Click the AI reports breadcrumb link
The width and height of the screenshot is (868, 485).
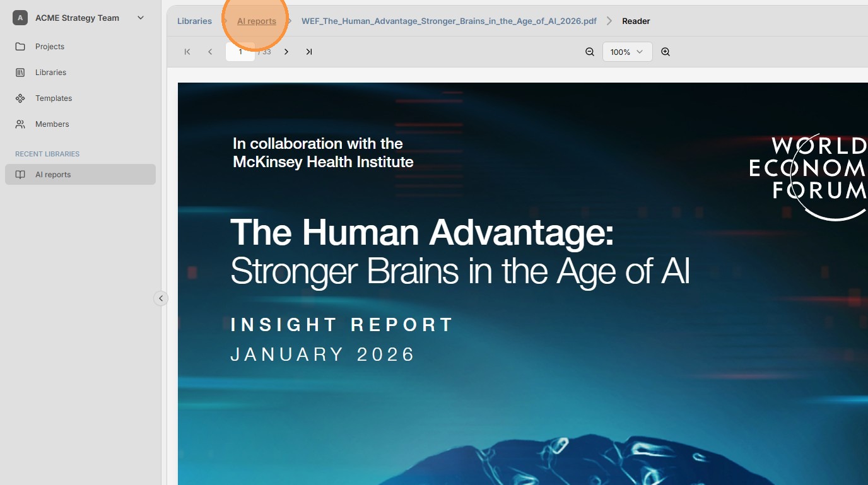click(x=257, y=21)
